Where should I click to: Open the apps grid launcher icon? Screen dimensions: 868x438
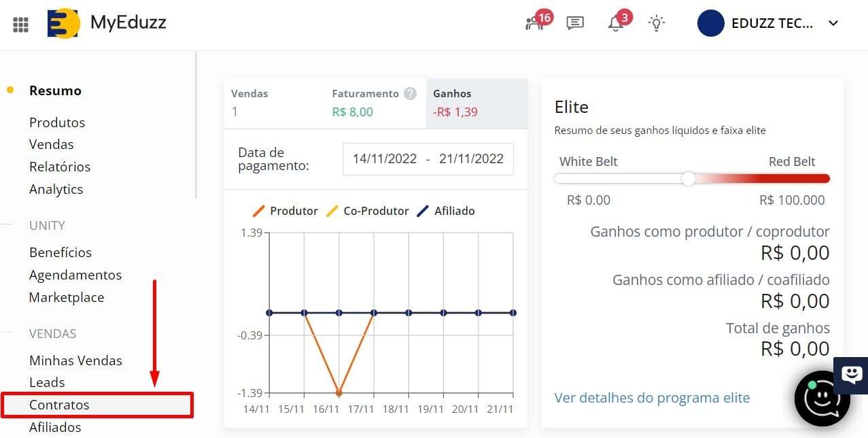tap(20, 24)
